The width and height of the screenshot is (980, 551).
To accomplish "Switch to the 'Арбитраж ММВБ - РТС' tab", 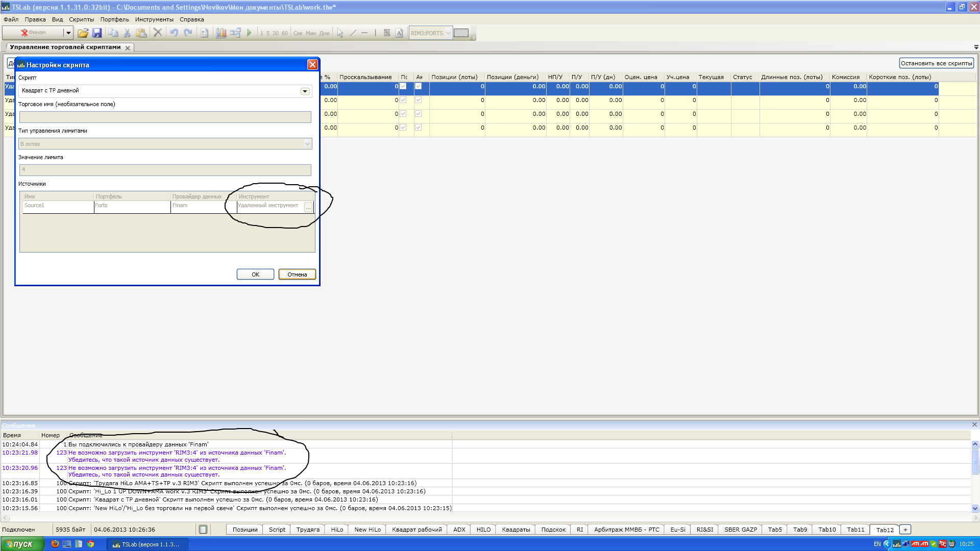I will pos(626,530).
